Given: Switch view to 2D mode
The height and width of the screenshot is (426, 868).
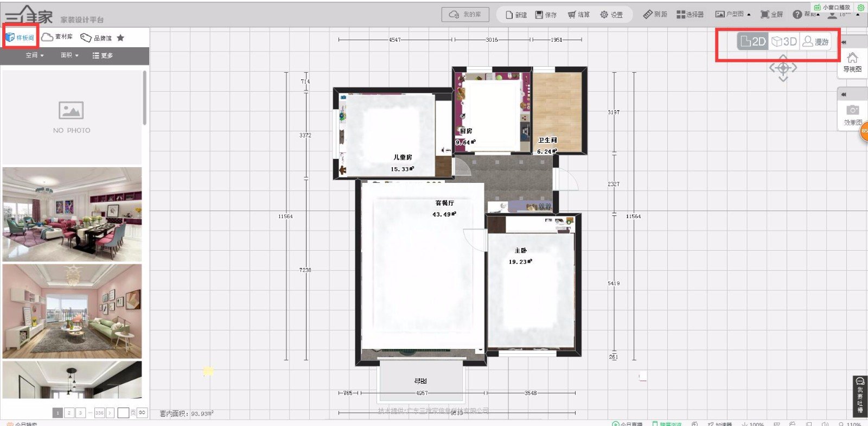Looking at the screenshot, I should [753, 41].
